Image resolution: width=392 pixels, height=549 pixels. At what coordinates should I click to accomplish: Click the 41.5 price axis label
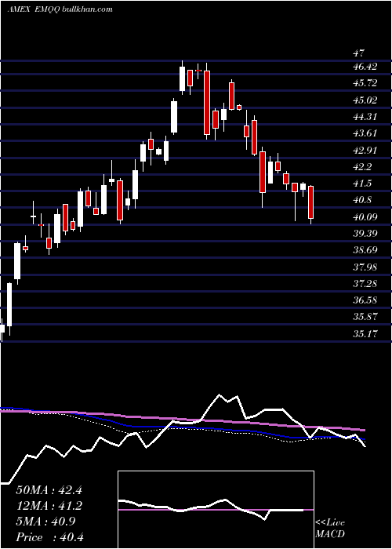(362, 184)
